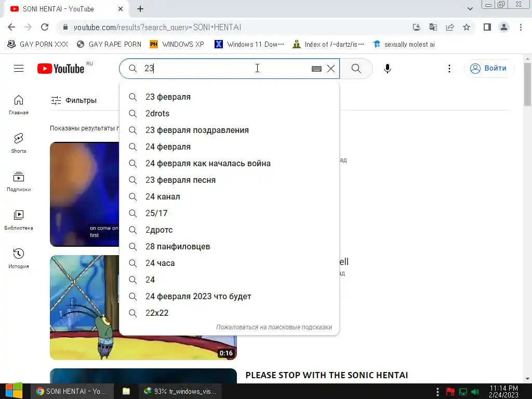Clear the search box with the X icon
Image resolution: width=532 pixels, height=399 pixels.
click(x=331, y=69)
